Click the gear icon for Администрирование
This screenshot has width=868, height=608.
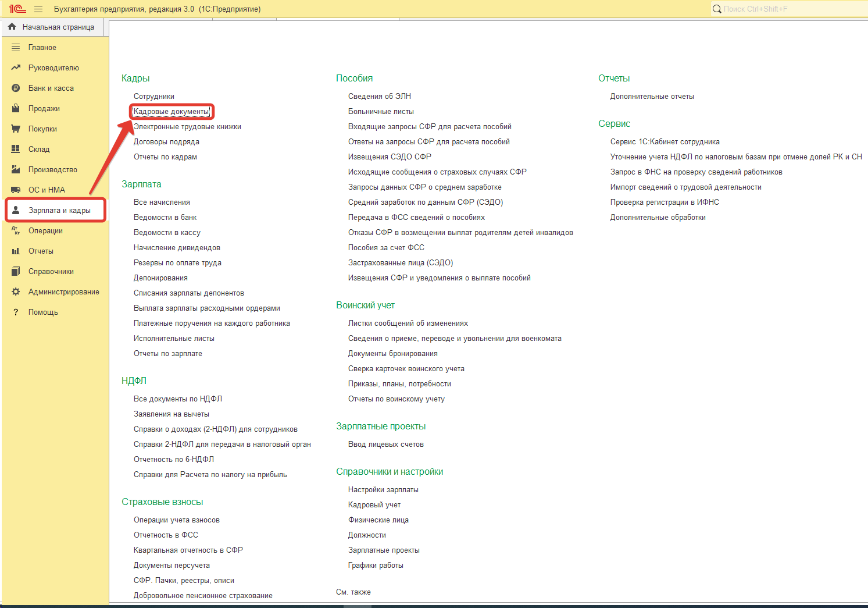coord(16,292)
